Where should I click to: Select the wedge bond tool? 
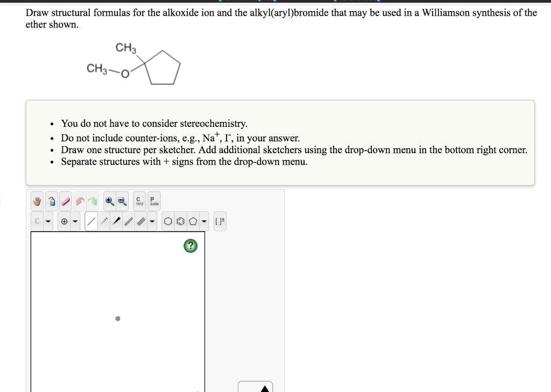coord(117,221)
